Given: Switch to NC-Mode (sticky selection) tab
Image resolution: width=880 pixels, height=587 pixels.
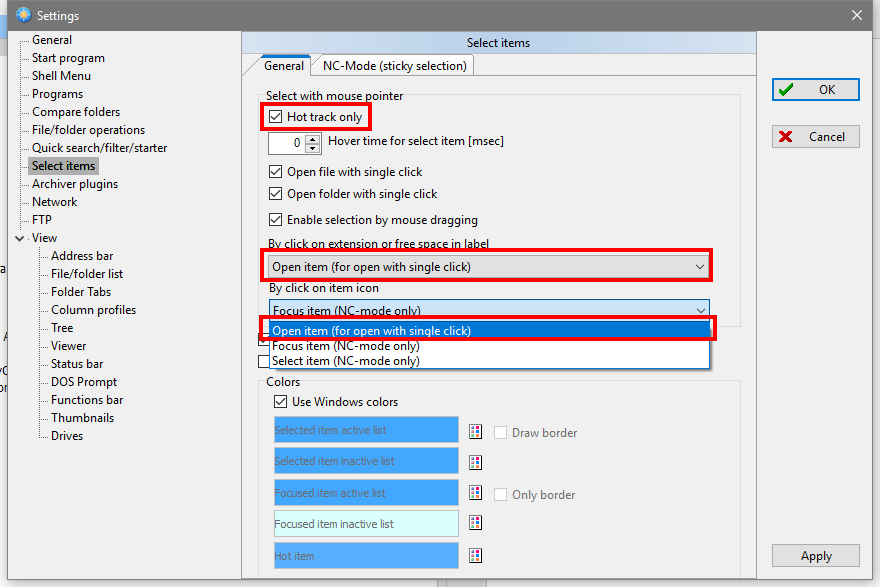Looking at the screenshot, I should click(x=394, y=66).
